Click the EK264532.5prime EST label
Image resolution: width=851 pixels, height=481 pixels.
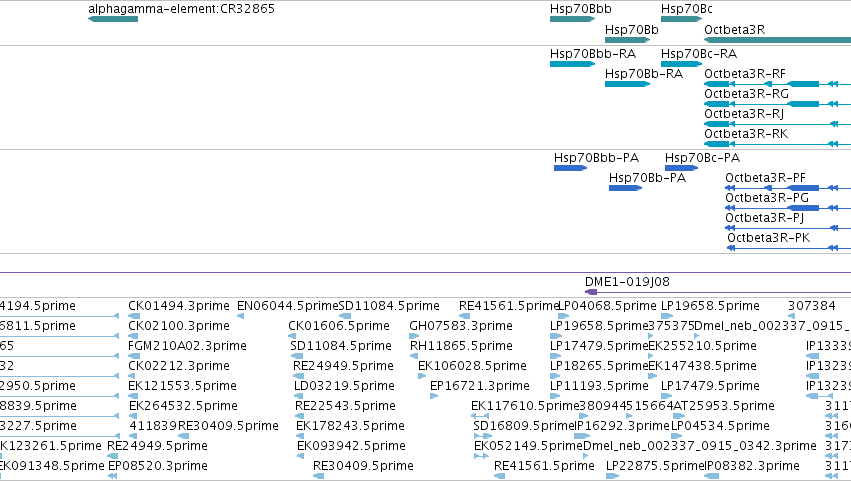(x=183, y=406)
